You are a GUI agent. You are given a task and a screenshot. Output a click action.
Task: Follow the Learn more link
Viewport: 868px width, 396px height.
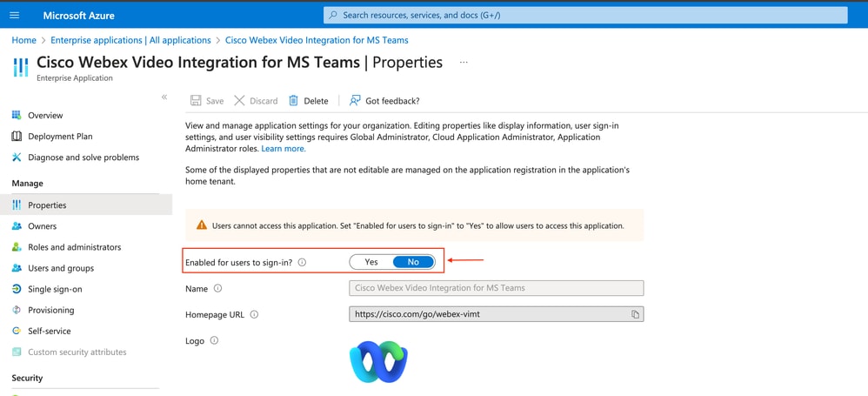click(284, 149)
